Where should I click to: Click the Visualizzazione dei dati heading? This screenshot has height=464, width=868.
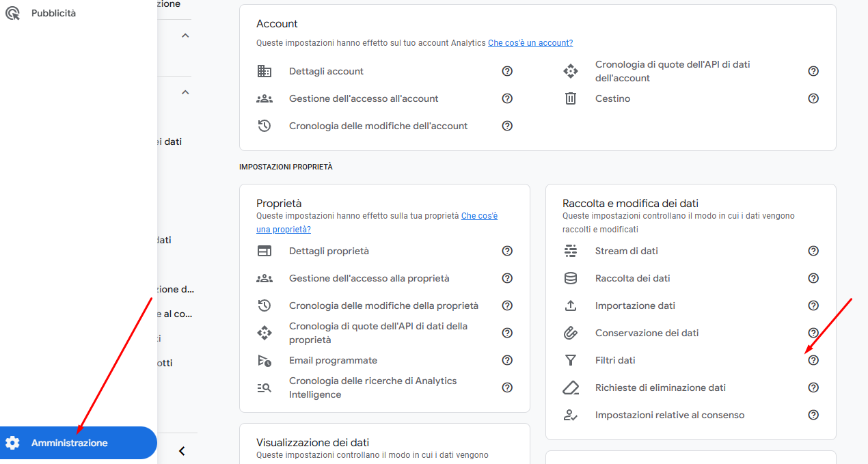coord(313,442)
